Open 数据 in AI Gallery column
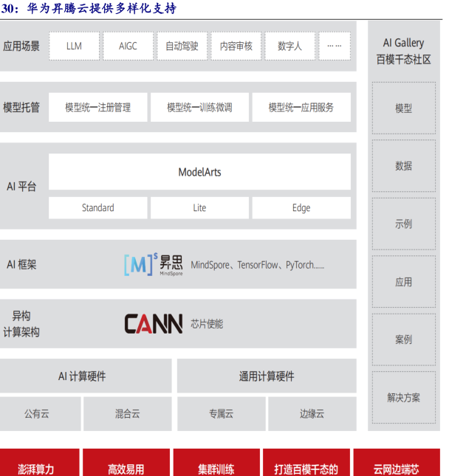 pyautogui.click(x=403, y=166)
